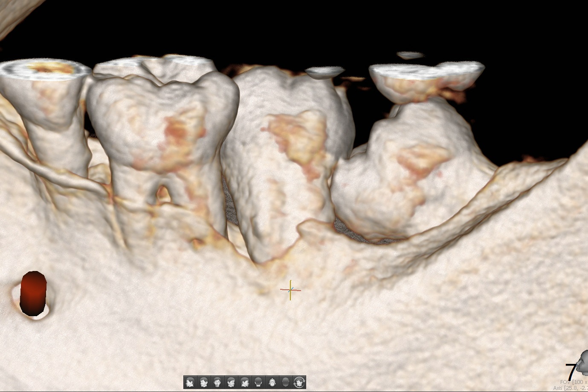
Task: Switch to the frontal face view icon
Action: click(217, 382)
